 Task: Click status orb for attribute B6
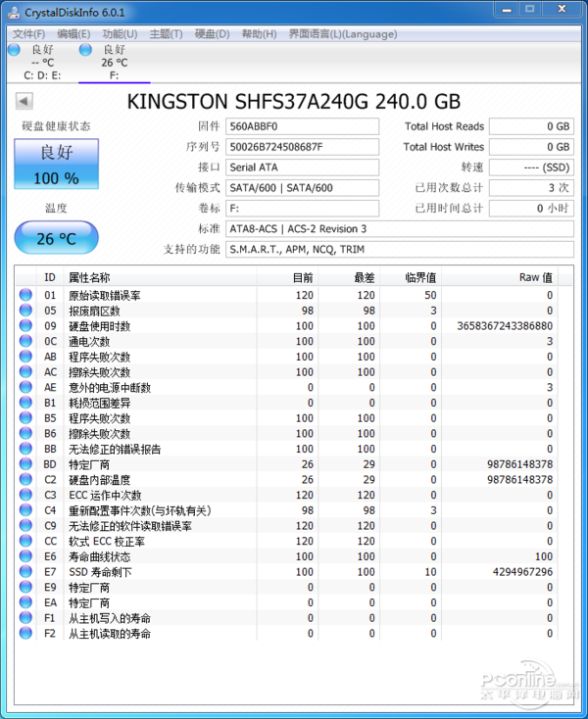tap(25, 433)
